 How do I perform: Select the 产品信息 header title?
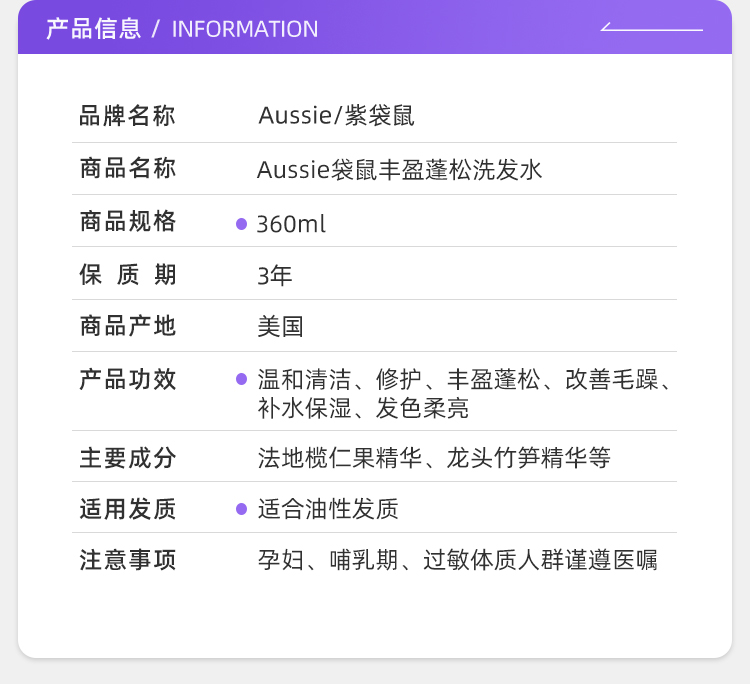(93, 29)
